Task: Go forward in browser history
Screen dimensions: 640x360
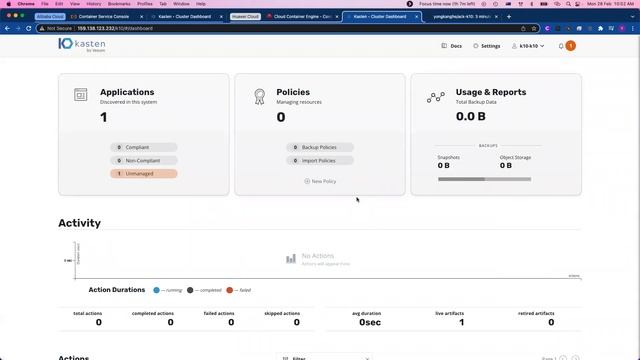Action: 18,29
